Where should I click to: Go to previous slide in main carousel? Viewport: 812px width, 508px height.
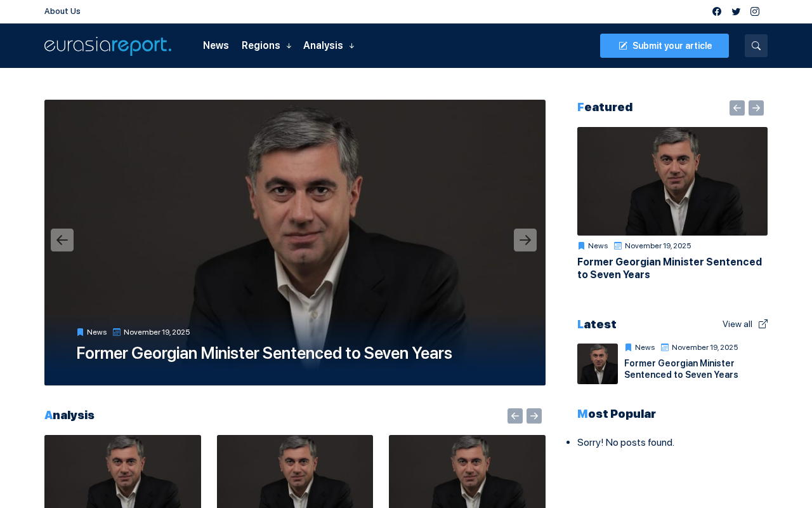[x=62, y=240]
